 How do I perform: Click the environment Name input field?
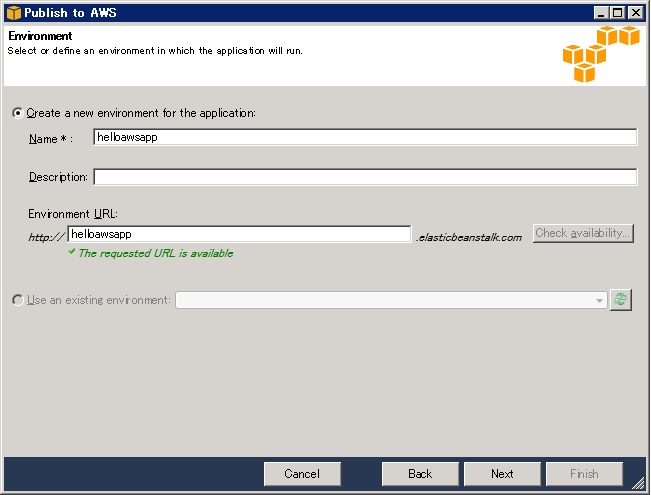pos(365,137)
